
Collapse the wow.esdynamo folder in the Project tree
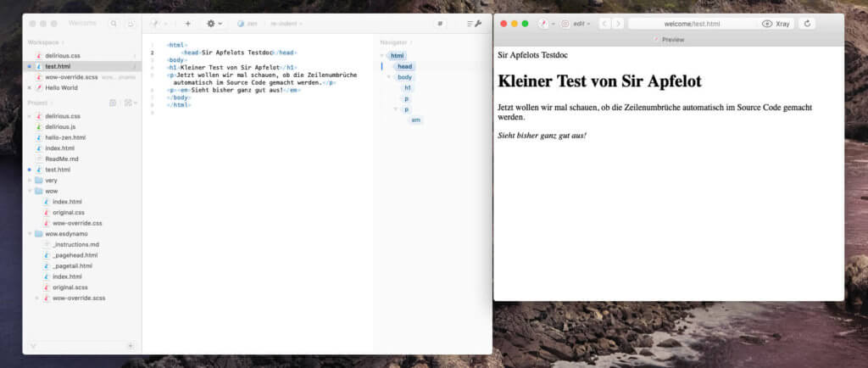[30, 233]
